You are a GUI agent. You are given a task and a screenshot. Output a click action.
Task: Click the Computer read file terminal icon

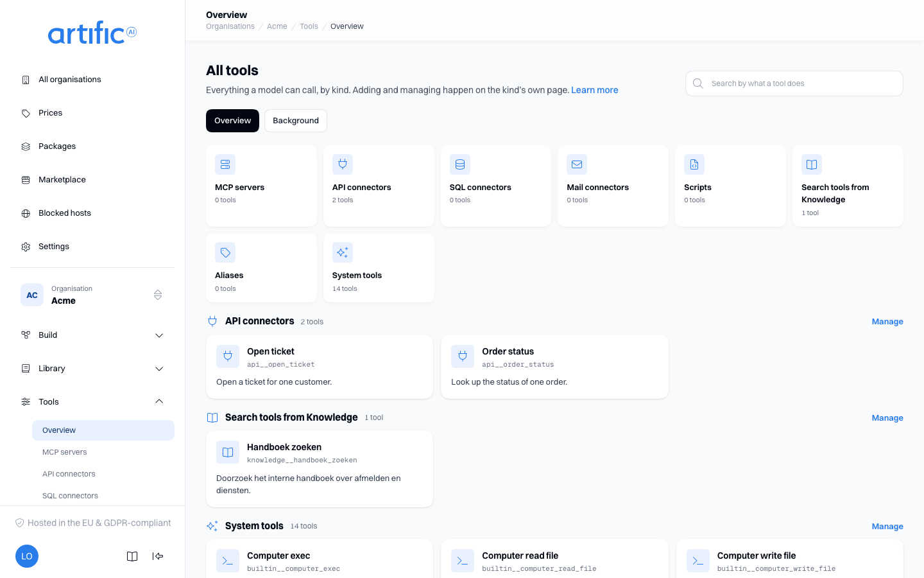(x=463, y=561)
